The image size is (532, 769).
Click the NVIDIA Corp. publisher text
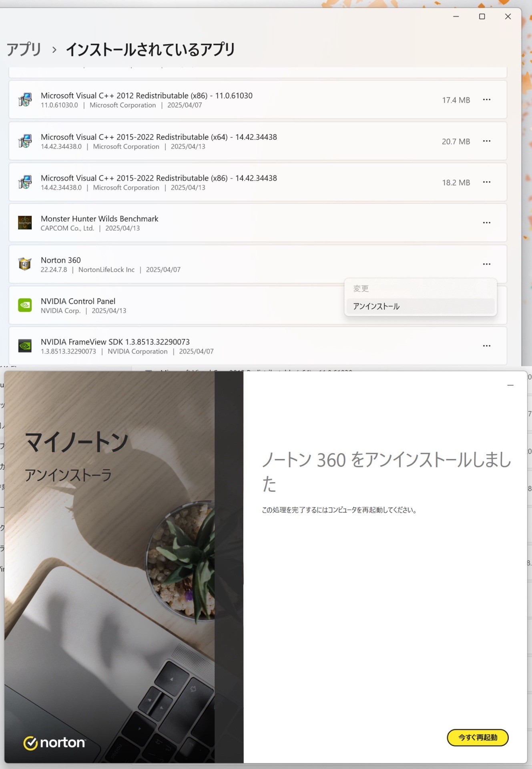60,311
